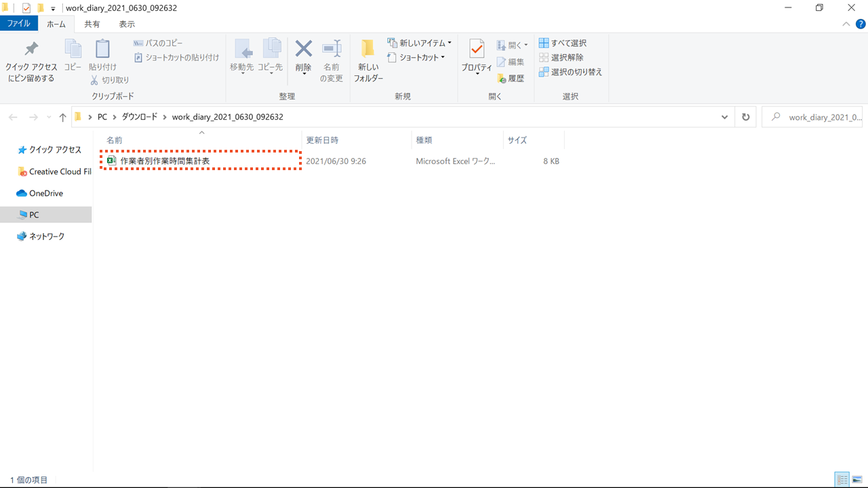Click Pin to Quick Access icon
The image size is (868, 488).
pos(31,50)
